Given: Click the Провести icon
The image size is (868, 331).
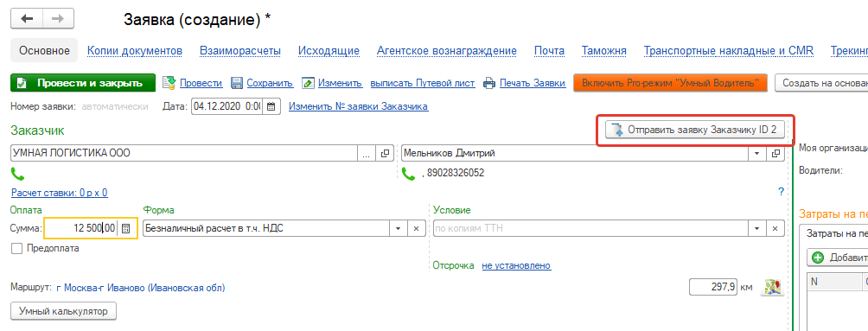Looking at the screenshot, I should (x=169, y=83).
